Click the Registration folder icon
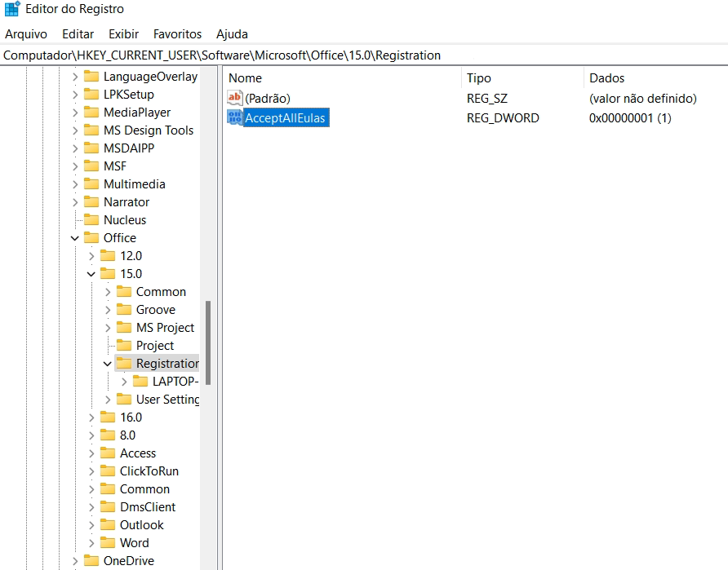Screen dimensions: 728x570 tap(124, 363)
